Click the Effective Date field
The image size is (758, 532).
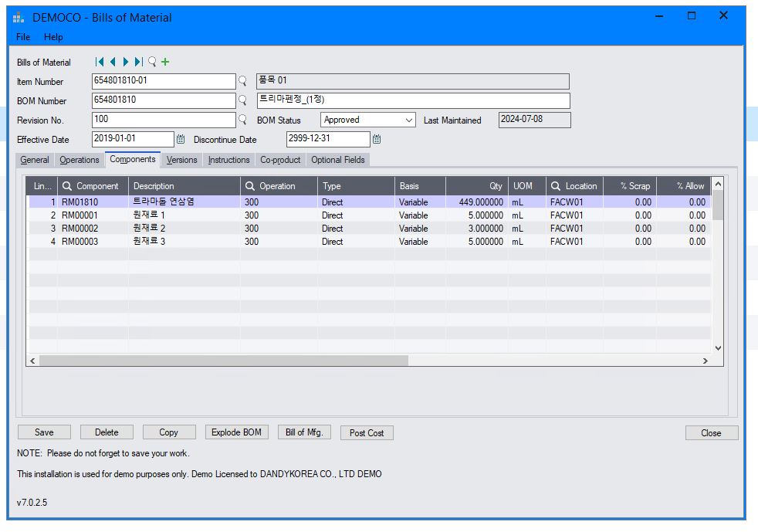pos(133,139)
